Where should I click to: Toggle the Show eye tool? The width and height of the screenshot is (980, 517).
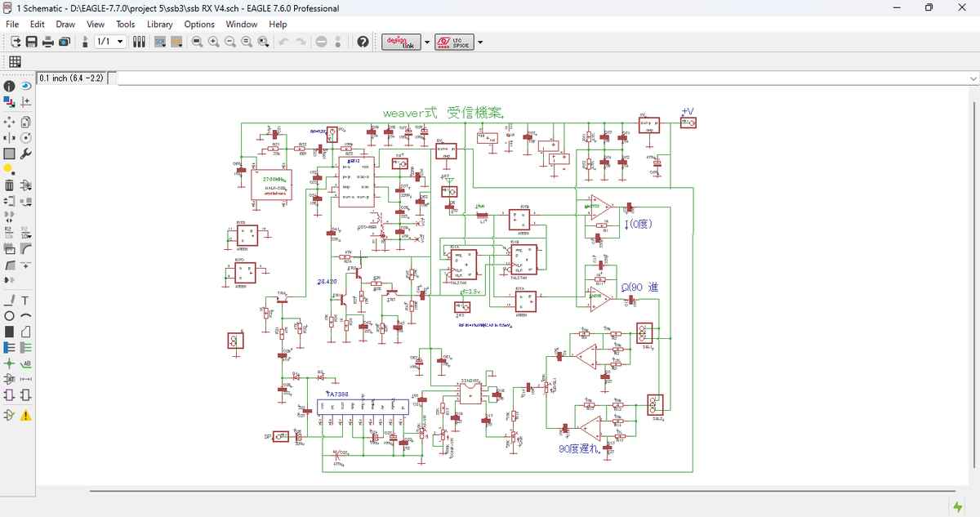(25, 86)
